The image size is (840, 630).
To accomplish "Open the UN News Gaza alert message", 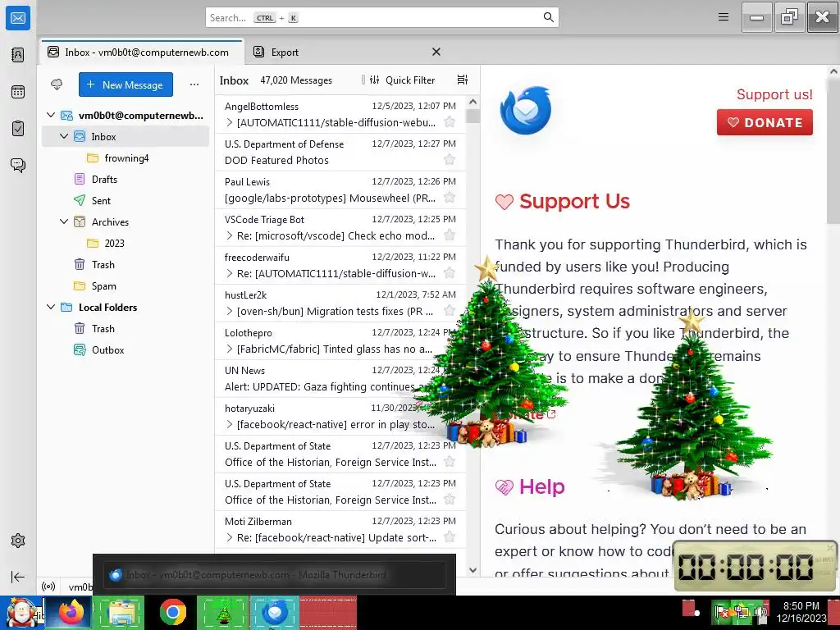I will 340,379.
